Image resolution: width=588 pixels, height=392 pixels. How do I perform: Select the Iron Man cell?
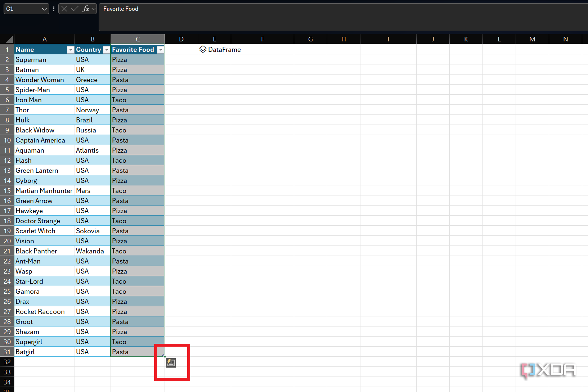pos(44,100)
